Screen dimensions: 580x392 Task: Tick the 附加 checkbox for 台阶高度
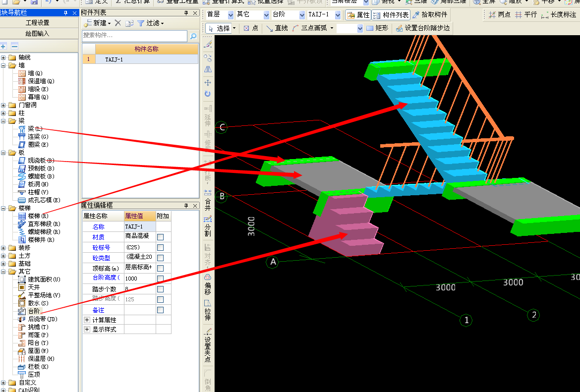point(160,279)
